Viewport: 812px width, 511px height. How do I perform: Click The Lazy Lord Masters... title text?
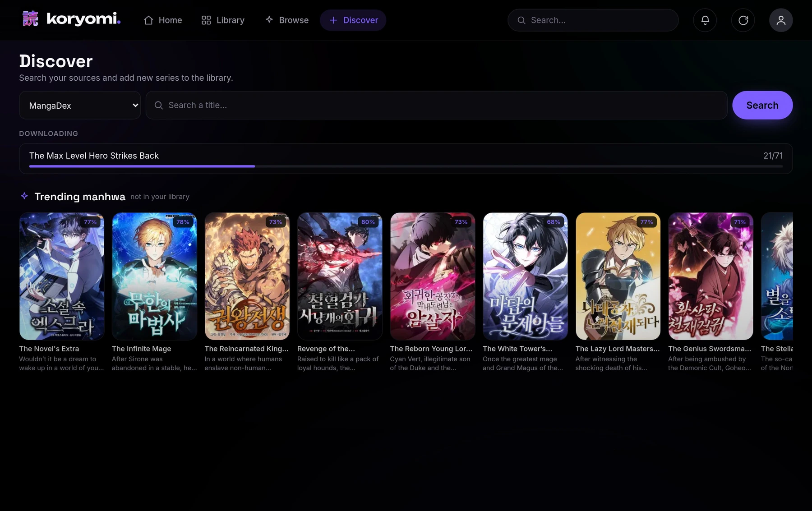[618, 349]
